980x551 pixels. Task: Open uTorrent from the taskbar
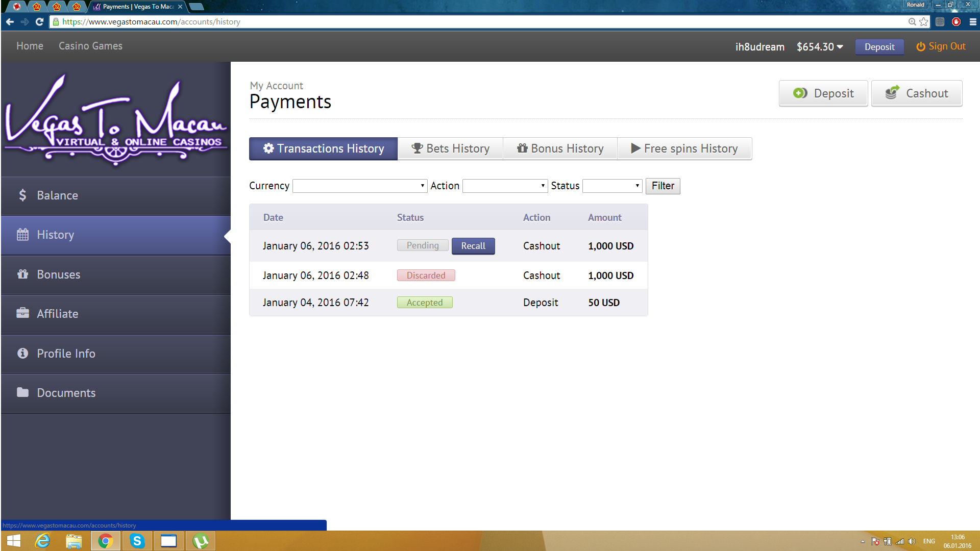pyautogui.click(x=201, y=541)
